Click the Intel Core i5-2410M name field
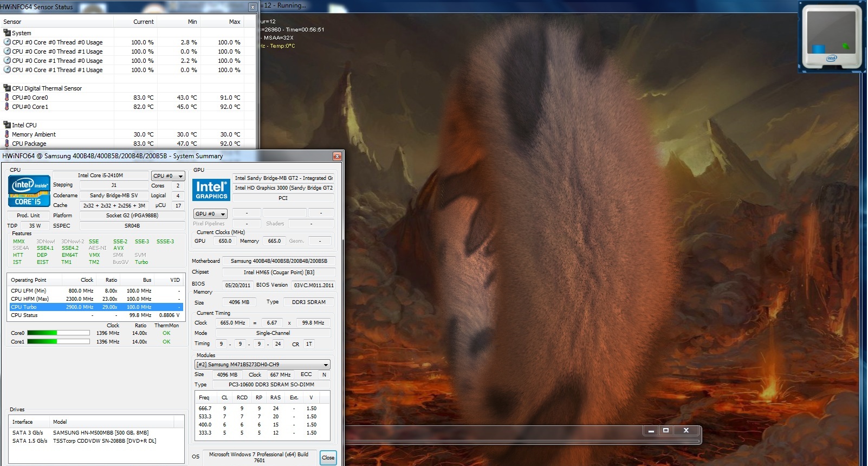This screenshot has width=868, height=466. pyautogui.click(x=100, y=176)
